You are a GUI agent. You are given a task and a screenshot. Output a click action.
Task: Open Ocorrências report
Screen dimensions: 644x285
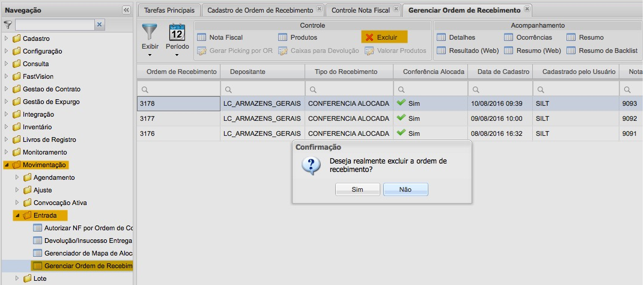(x=528, y=37)
